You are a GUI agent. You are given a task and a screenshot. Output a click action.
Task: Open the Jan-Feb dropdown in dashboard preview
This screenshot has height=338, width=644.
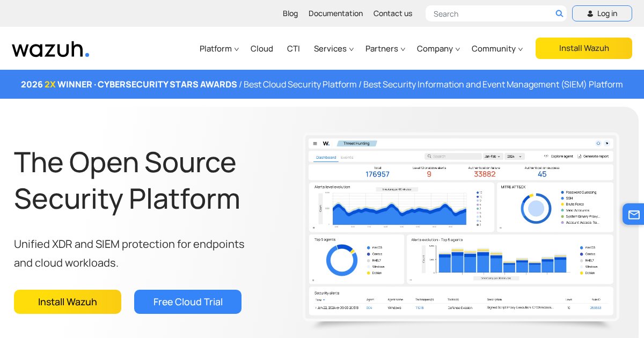click(492, 157)
